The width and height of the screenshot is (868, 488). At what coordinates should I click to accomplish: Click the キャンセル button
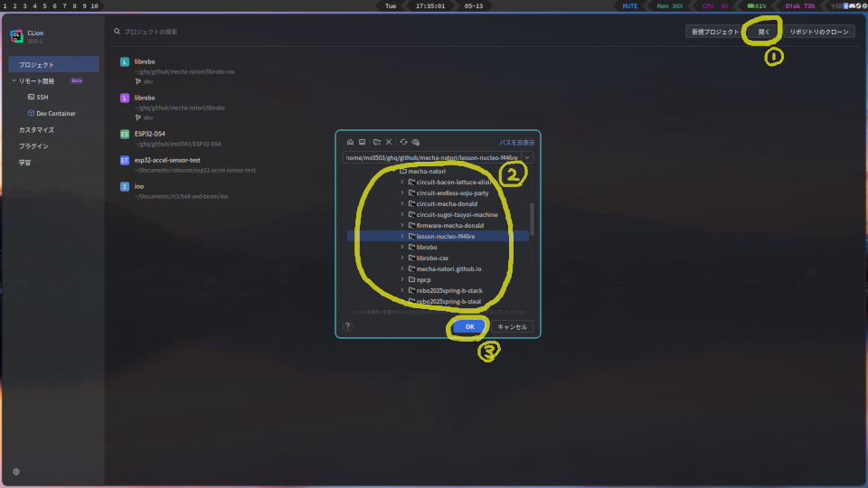[x=512, y=327]
